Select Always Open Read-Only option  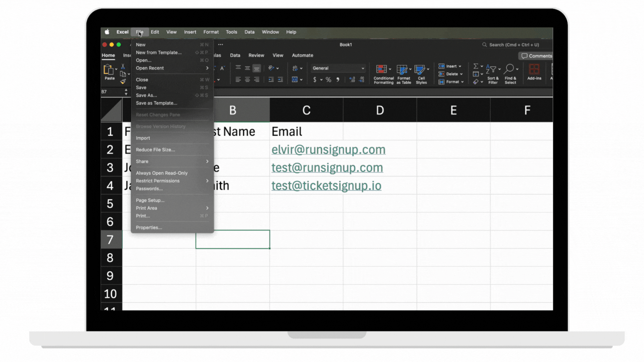[172, 173]
